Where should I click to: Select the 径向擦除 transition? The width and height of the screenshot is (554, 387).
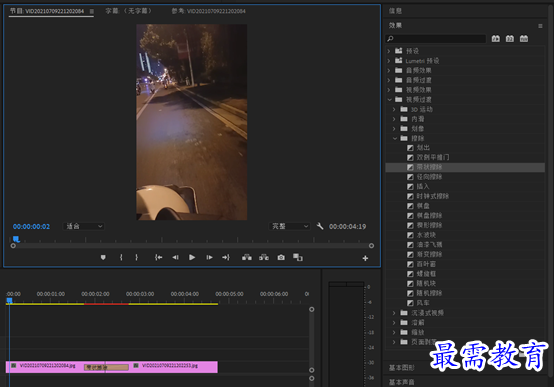point(429,177)
